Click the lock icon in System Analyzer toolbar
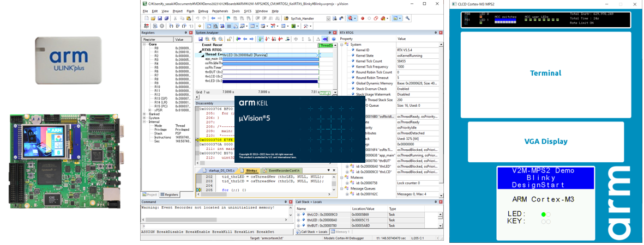Screen dimensions: 644x245 [229, 39]
